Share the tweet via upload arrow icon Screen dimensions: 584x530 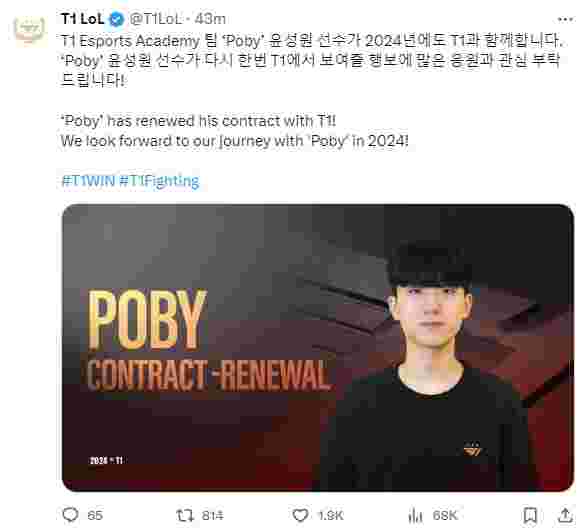[565, 515]
